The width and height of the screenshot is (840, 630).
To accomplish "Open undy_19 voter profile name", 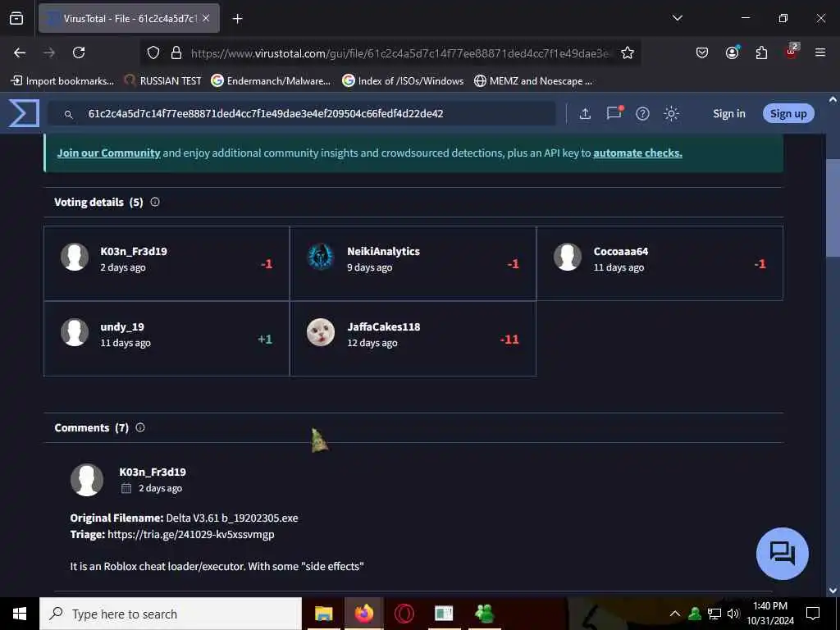I will 122,326.
